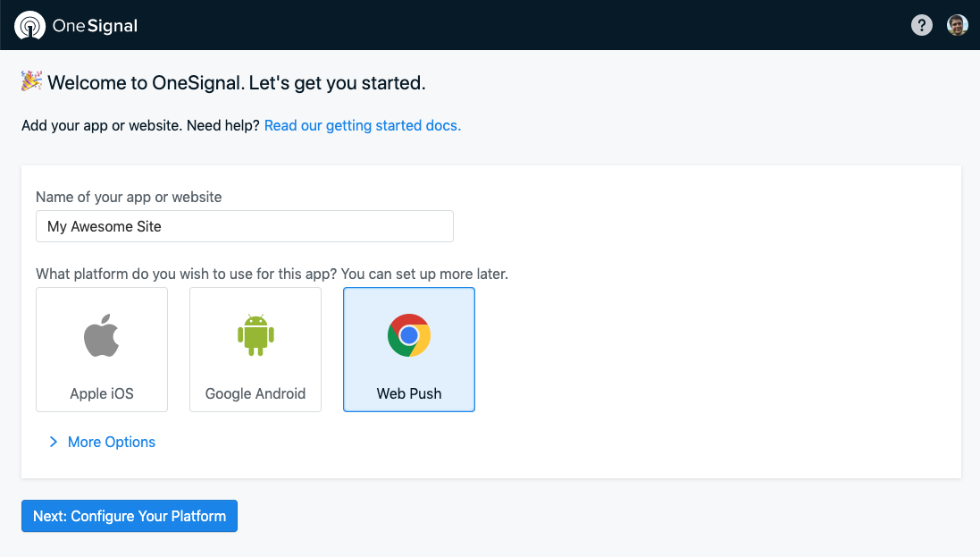This screenshot has width=980, height=557.
Task: Click the OneSignal wordmark text
Action: click(x=95, y=26)
